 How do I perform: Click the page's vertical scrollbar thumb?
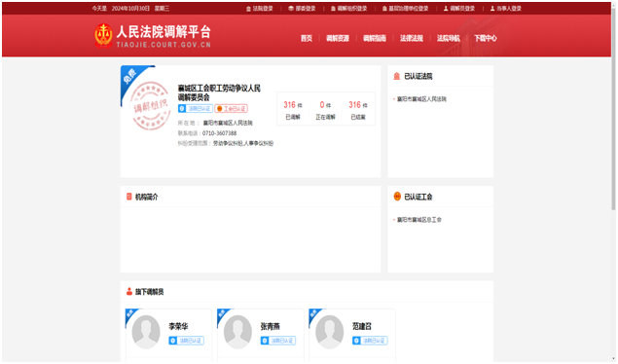coord(614,110)
